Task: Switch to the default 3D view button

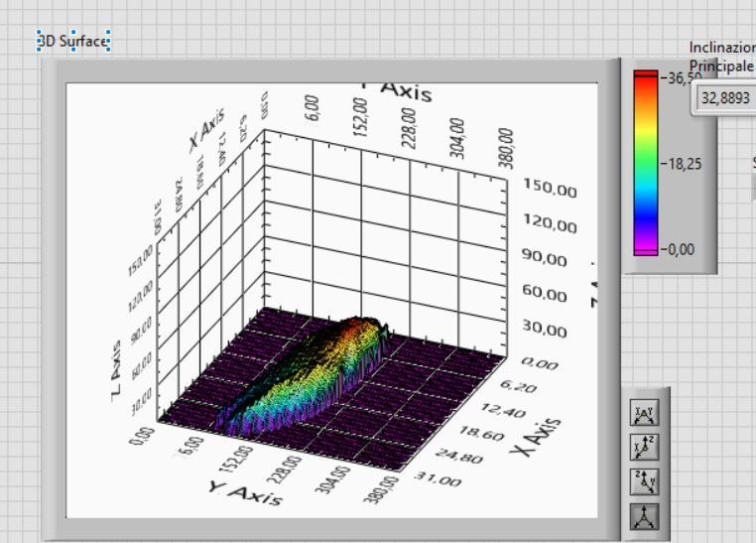Action: (644, 516)
